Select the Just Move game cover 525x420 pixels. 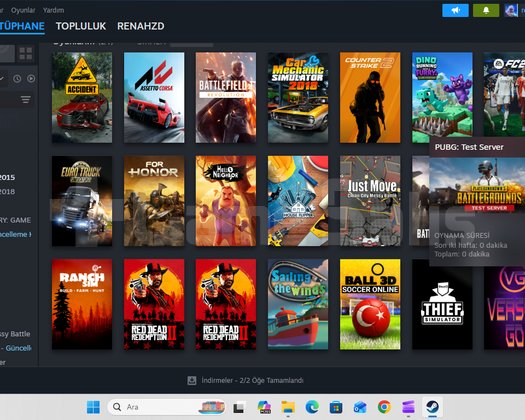pos(370,201)
